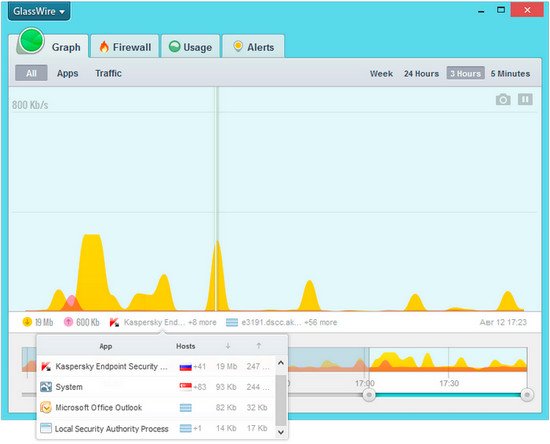Open the GlassWire dropdown menu
The height and width of the screenshot is (444, 550).
coord(39,11)
